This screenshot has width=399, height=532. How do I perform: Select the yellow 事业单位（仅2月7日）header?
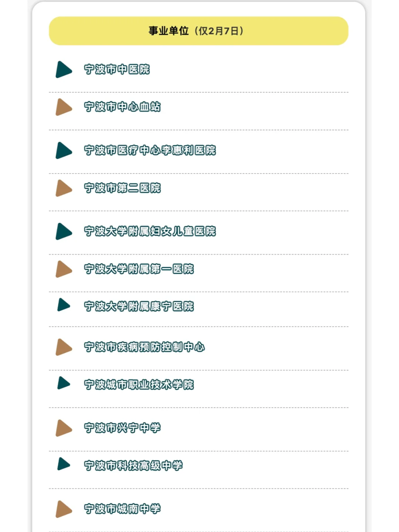pyautogui.click(x=198, y=31)
